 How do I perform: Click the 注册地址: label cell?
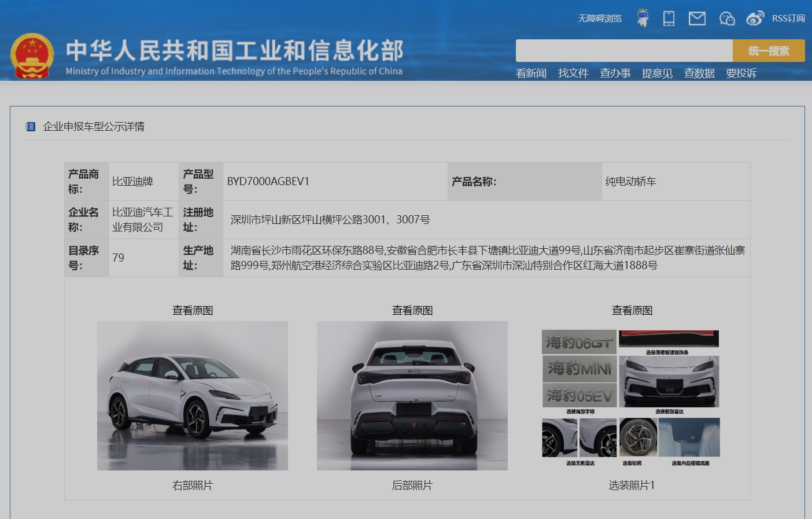click(x=201, y=220)
